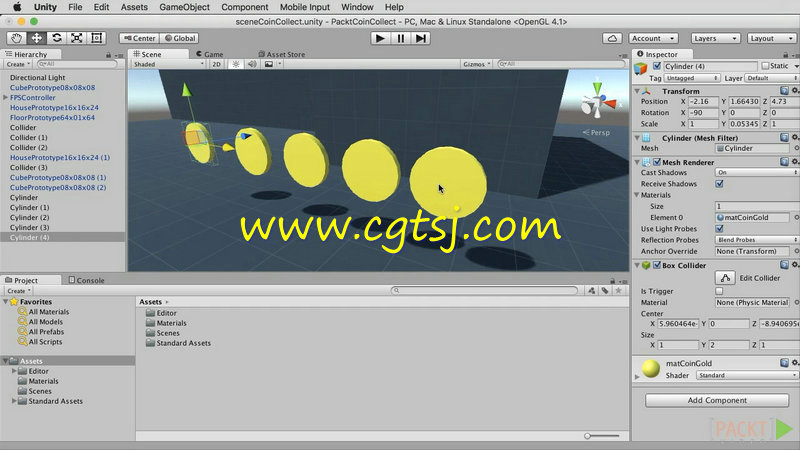
Task: Open the Layers dropdown
Action: click(x=715, y=38)
